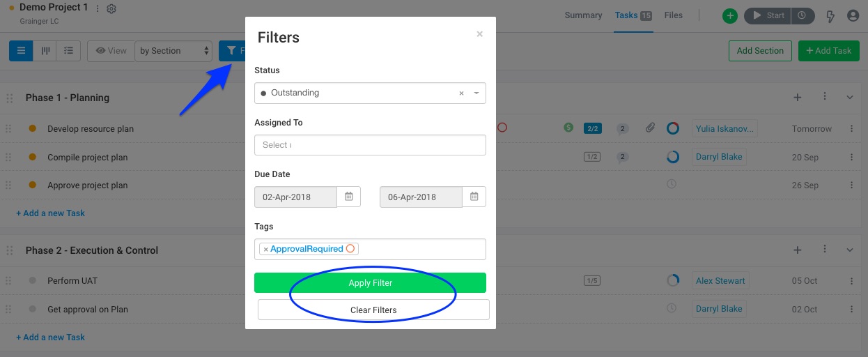Click the 06-Apr-2018 due date field
Image resolution: width=868 pixels, height=357 pixels.
pyautogui.click(x=421, y=197)
